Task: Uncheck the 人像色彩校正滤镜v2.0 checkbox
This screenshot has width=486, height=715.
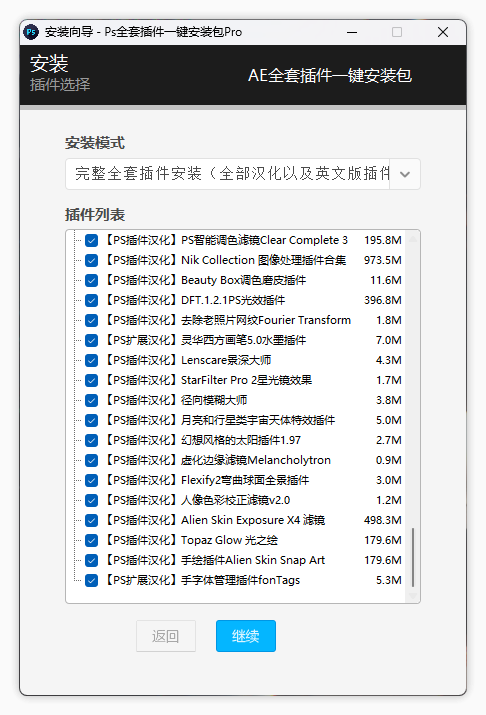Action: [92, 501]
